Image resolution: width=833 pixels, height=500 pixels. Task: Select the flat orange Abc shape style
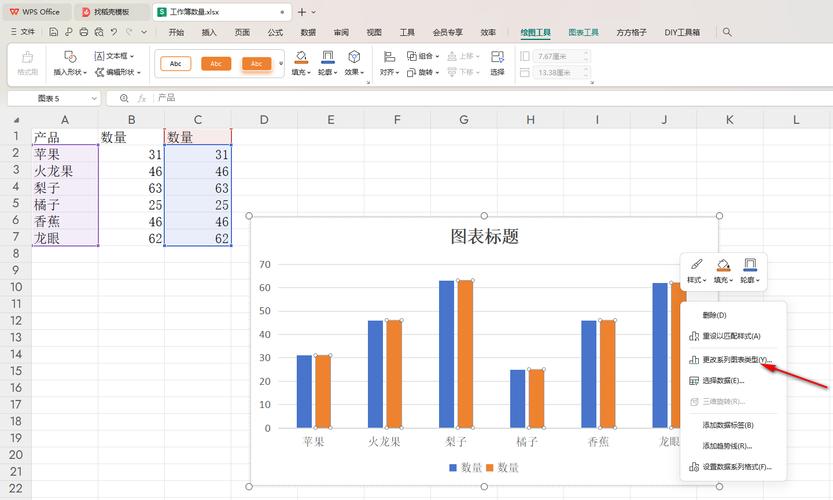[x=216, y=64]
